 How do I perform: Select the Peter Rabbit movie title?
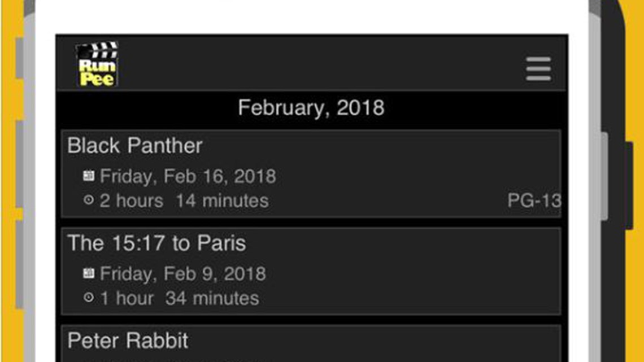(x=128, y=340)
